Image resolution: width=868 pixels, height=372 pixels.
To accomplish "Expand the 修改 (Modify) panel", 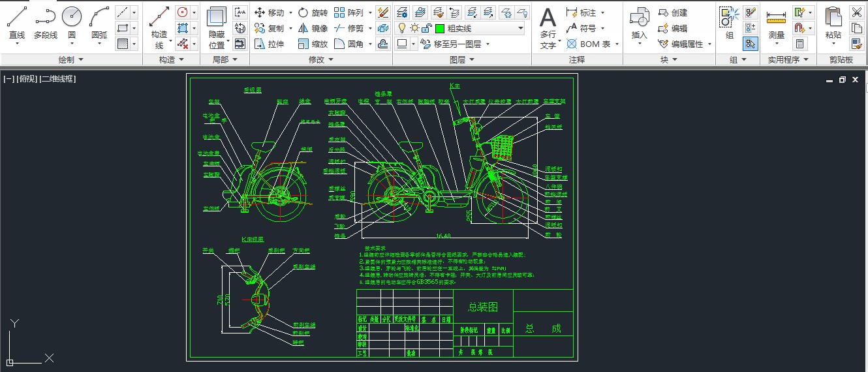I will 320,59.
